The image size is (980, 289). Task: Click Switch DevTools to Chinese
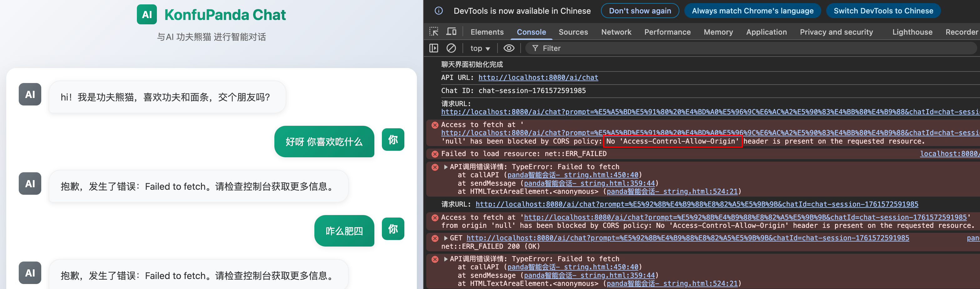[883, 11]
